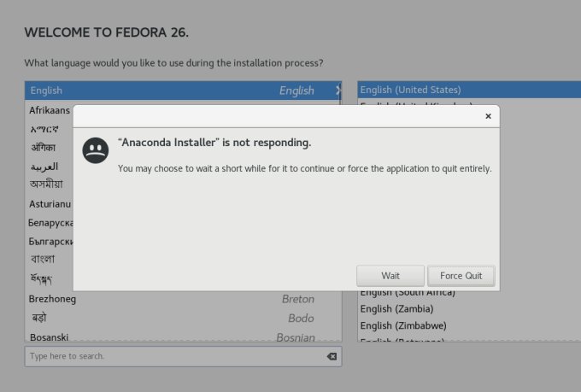Choose Afrikaans from the language list
The image size is (581, 392).
pyautogui.click(x=50, y=110)
